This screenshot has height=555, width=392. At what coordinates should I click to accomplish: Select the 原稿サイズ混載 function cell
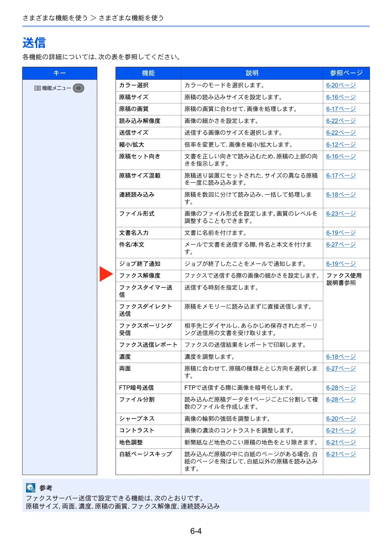tap(148, 179)
